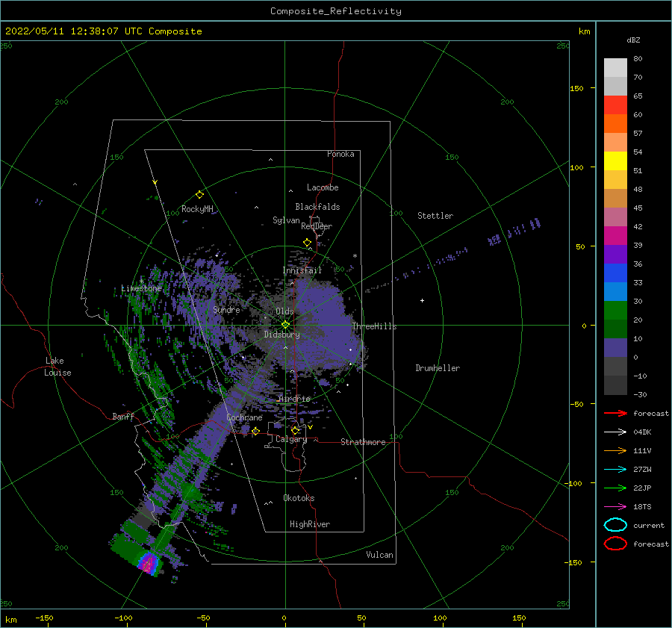672x628 pixels.
Task: Click the asterisk marker northeast of Innisfail
Action: [355, 256]
